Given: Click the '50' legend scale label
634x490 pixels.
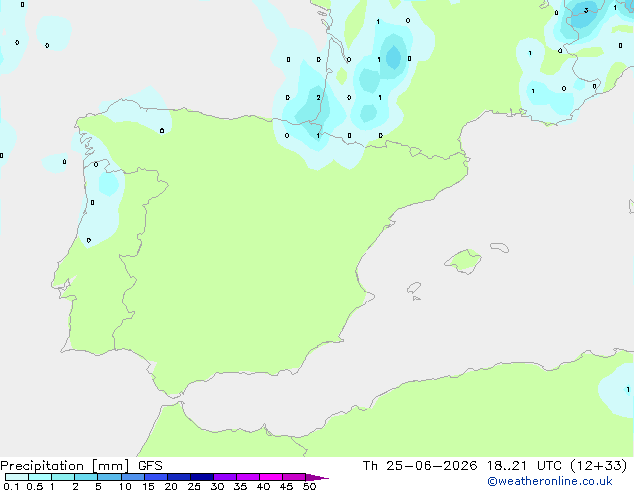Looking at the screenshot, I should [x=309, y=486].
